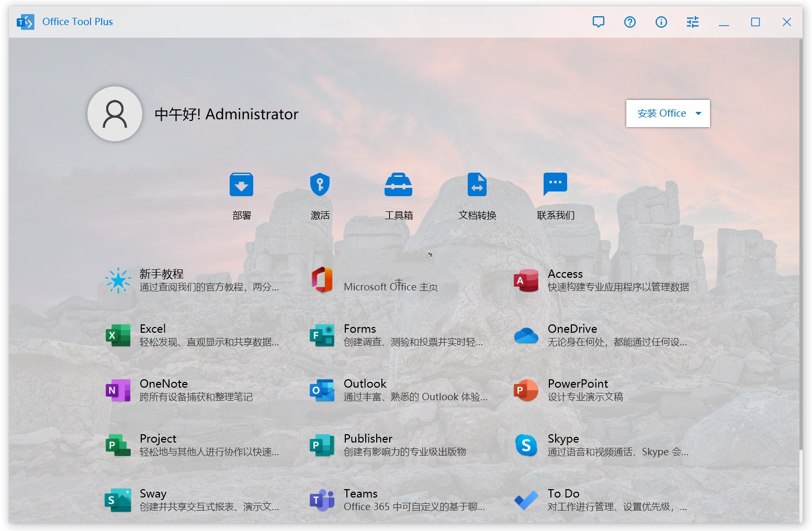Open the 联系我们 chat icon
Image resolution: width=812 pixels, height=531 pixels.
coord(555,185)
